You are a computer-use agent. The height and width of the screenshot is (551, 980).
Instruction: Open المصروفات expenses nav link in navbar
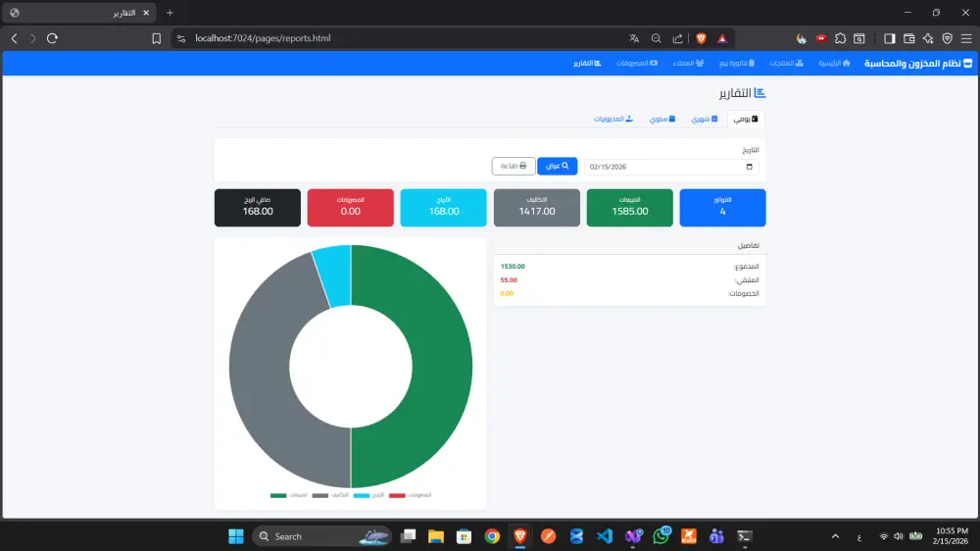637,63
